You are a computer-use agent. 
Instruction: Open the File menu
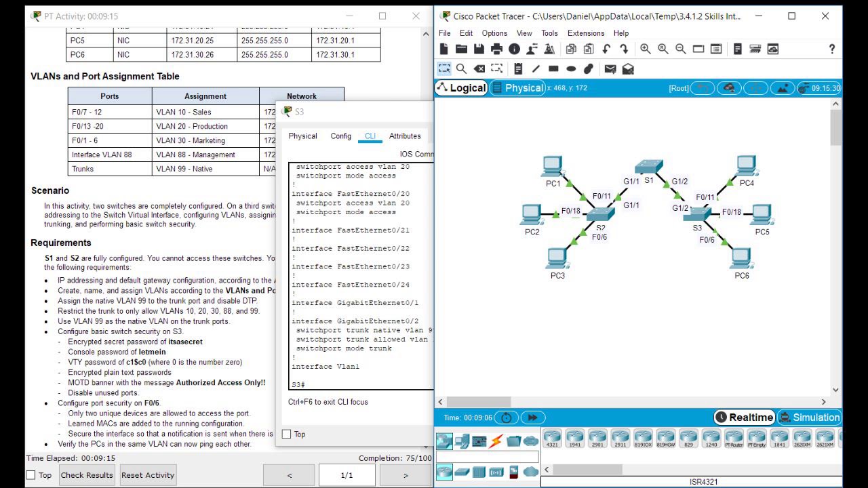445,33
